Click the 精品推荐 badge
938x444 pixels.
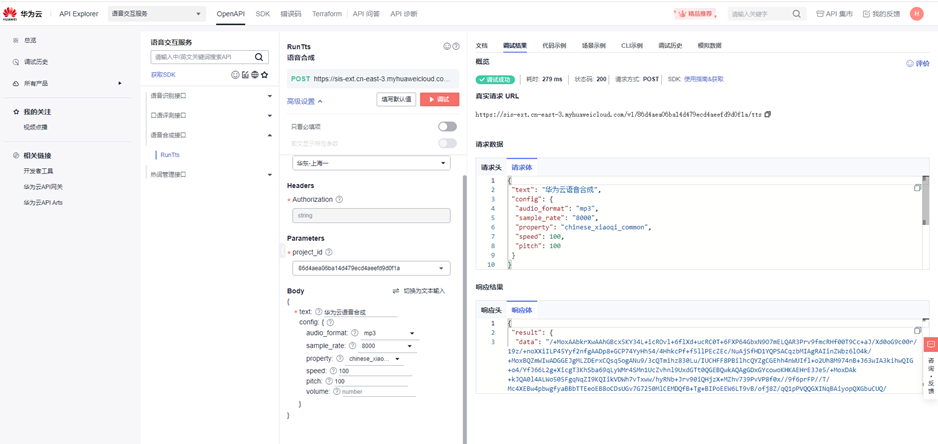coord(696,13)
